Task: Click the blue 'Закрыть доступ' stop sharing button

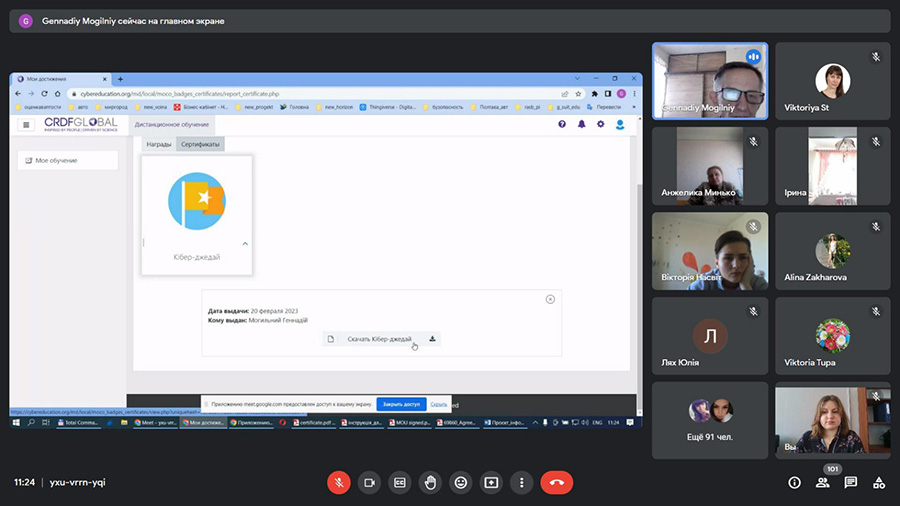Action: [x=401, y=404]
